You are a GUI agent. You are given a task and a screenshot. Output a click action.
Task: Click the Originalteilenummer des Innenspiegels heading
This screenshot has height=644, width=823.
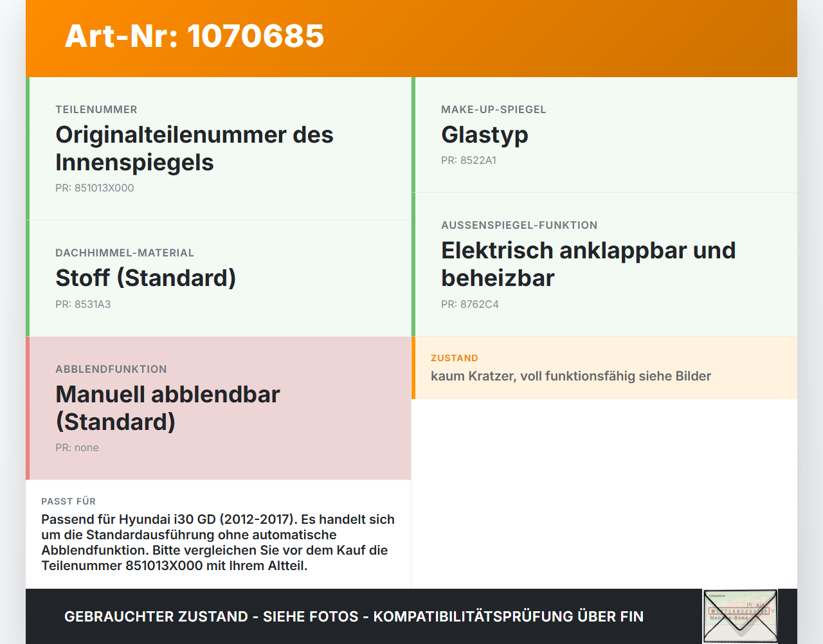(194, 148)
